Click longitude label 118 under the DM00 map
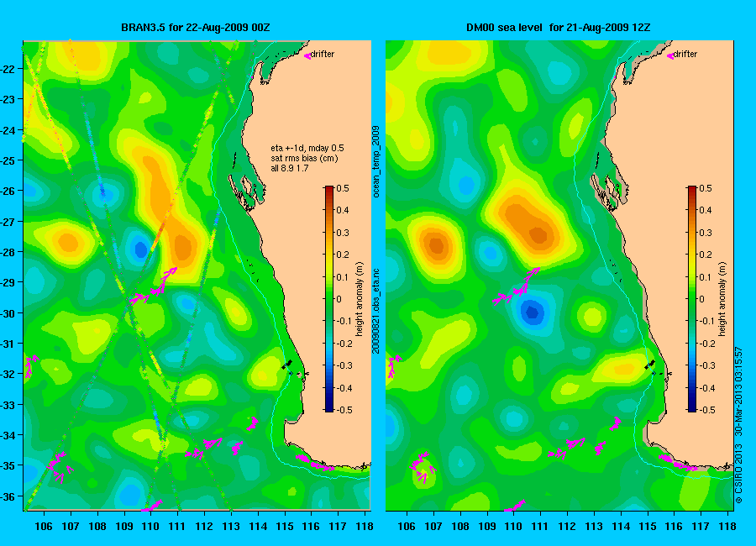This screenshot has height=546, width=756. coord(727,526)
